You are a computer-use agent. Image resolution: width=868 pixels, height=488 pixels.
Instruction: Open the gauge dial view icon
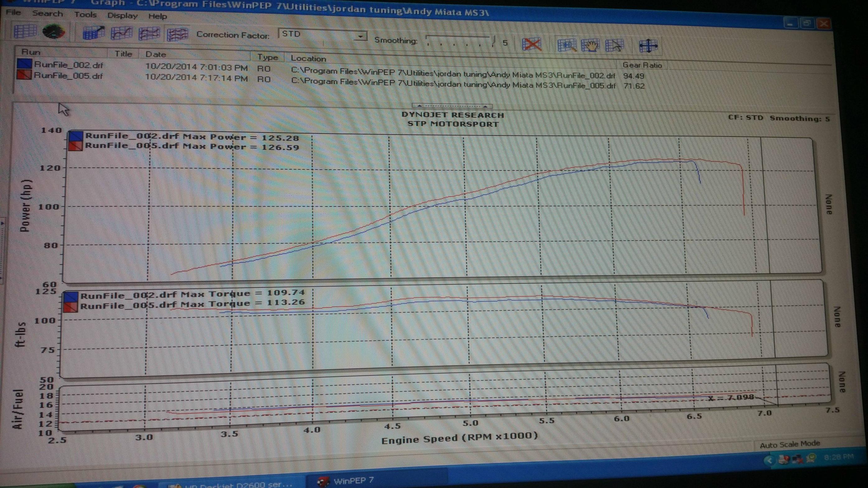[x=53, y=32]
